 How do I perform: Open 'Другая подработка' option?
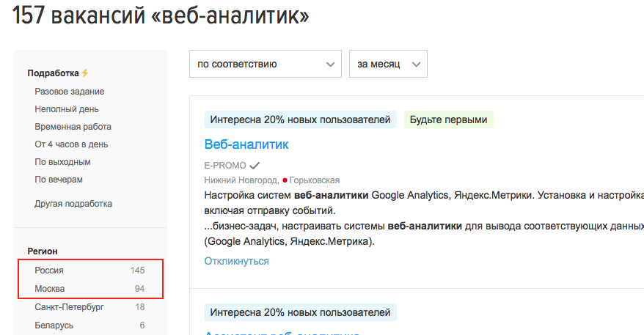coord(73,204)
